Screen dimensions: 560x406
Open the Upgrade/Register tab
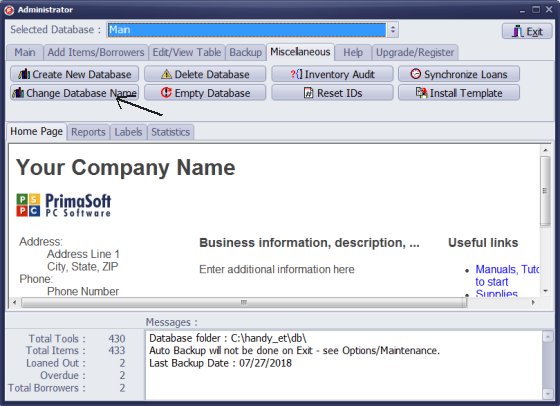click(x=415, y=52)
